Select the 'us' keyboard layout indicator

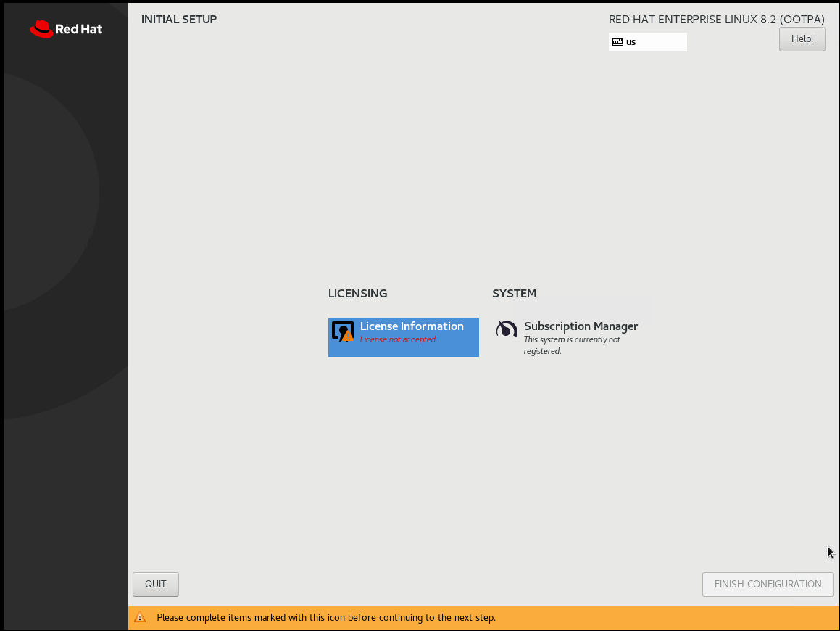tap(631, 42)
